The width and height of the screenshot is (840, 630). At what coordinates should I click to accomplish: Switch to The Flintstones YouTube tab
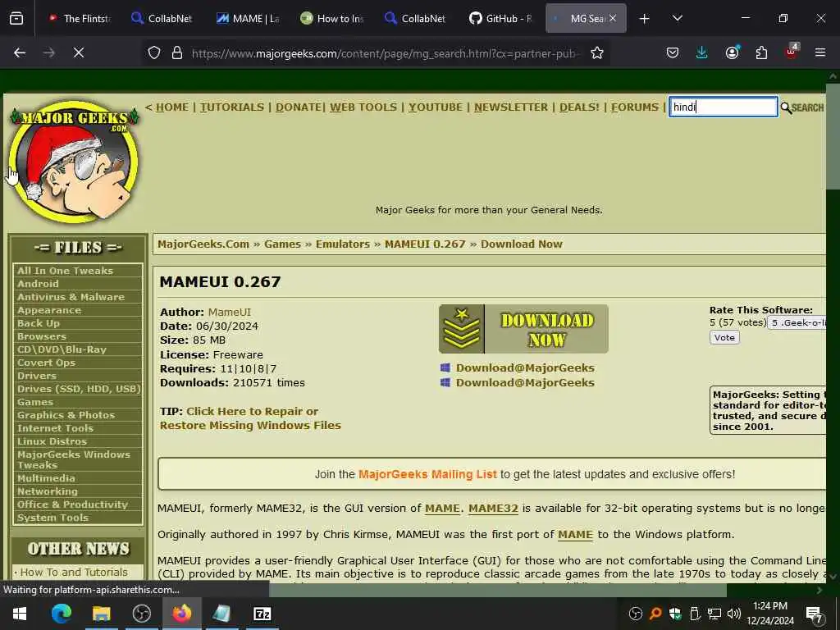pos(79,18)
